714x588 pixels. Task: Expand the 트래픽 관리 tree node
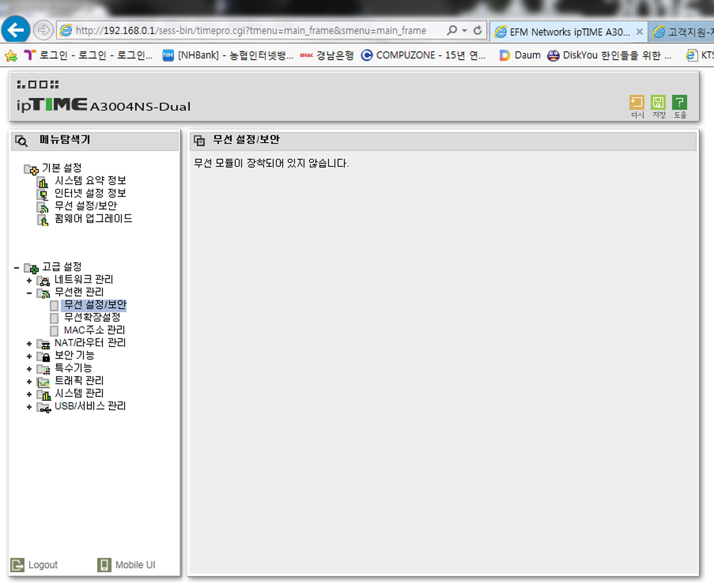tap(29, 382)
